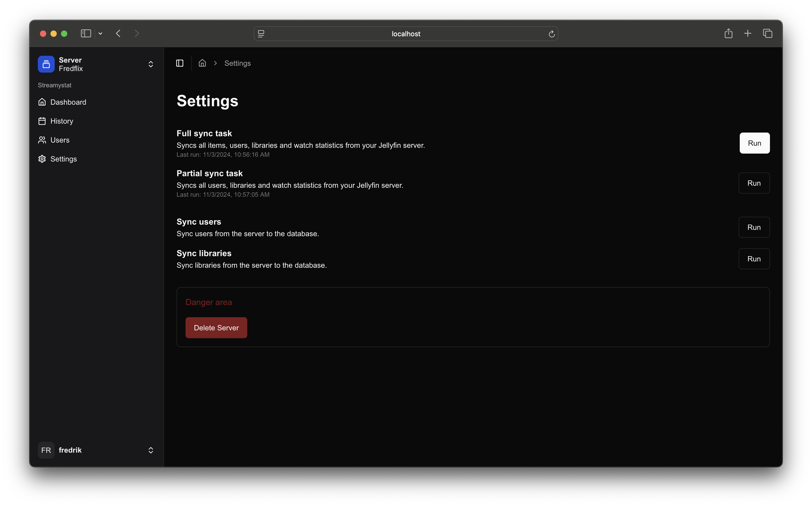Go back with Safari back arrow
This screenshot has height=506, width=812.
[118, 33]
